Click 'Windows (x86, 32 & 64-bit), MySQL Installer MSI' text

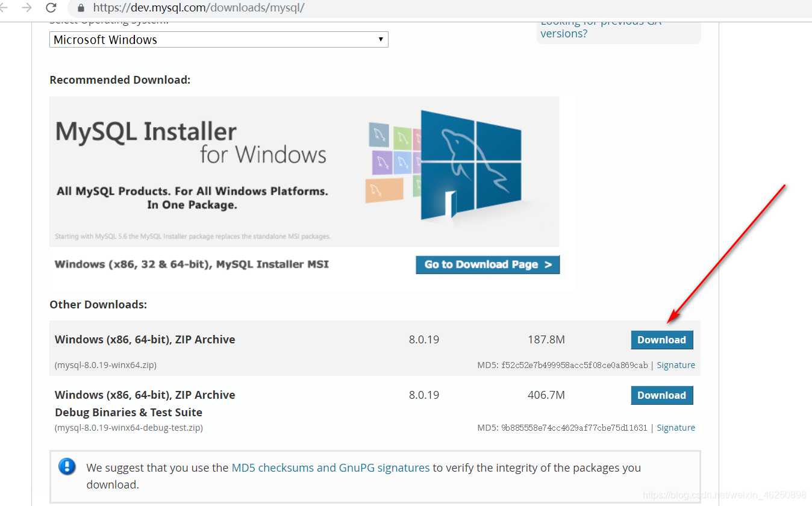point(192,264)
